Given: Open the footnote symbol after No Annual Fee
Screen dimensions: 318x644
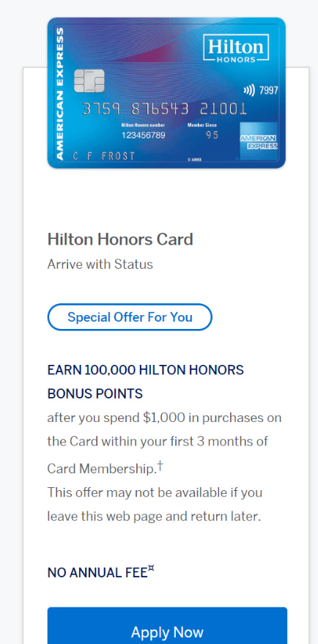Looking at the screenshot, I should [x=151, y=569].
